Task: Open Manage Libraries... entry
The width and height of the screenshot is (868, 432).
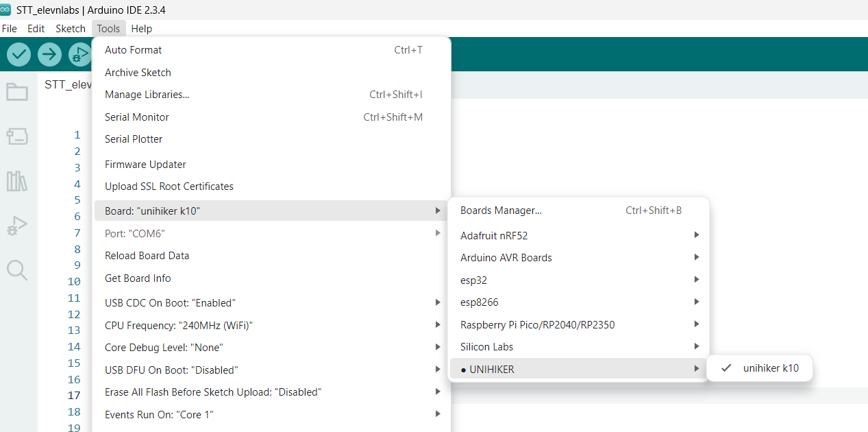Action: [x=271, y=95]
